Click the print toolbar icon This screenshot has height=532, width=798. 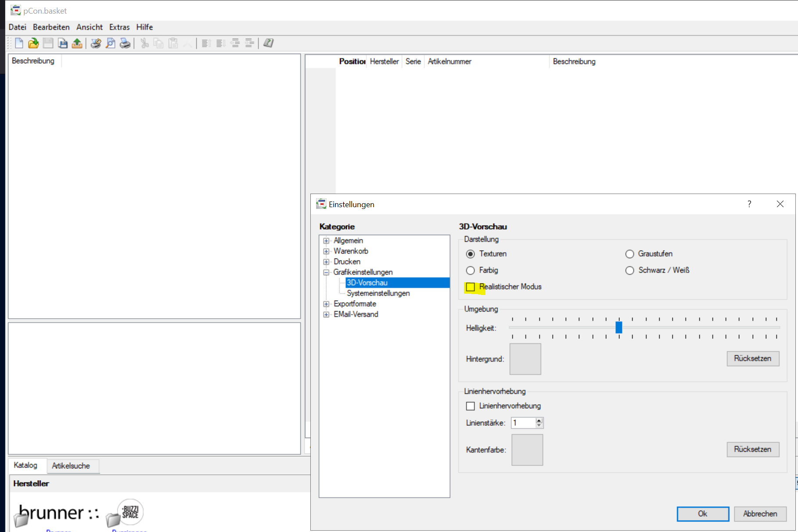pos(125,43)
